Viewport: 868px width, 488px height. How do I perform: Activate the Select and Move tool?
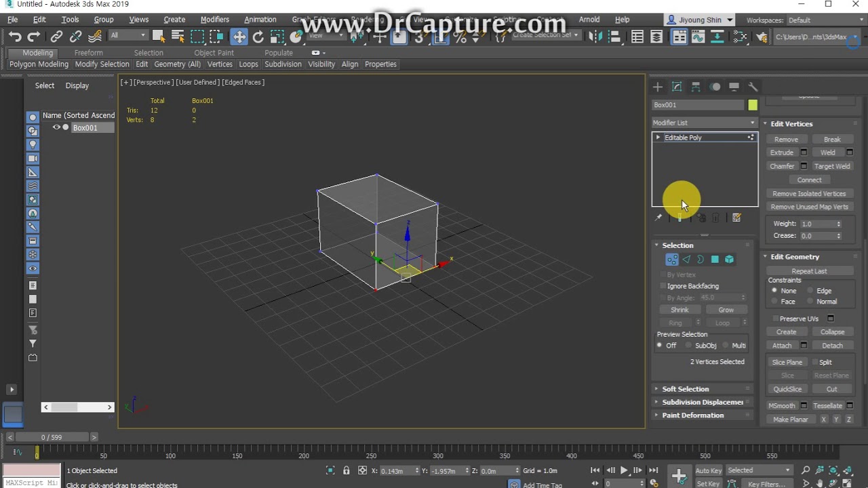(x=239, y=37)
